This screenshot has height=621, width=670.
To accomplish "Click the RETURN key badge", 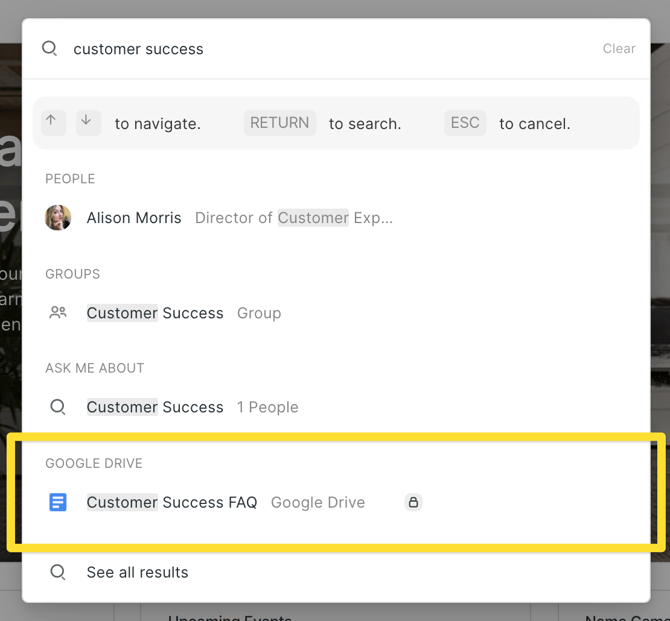I will click(x=279, y=123).
